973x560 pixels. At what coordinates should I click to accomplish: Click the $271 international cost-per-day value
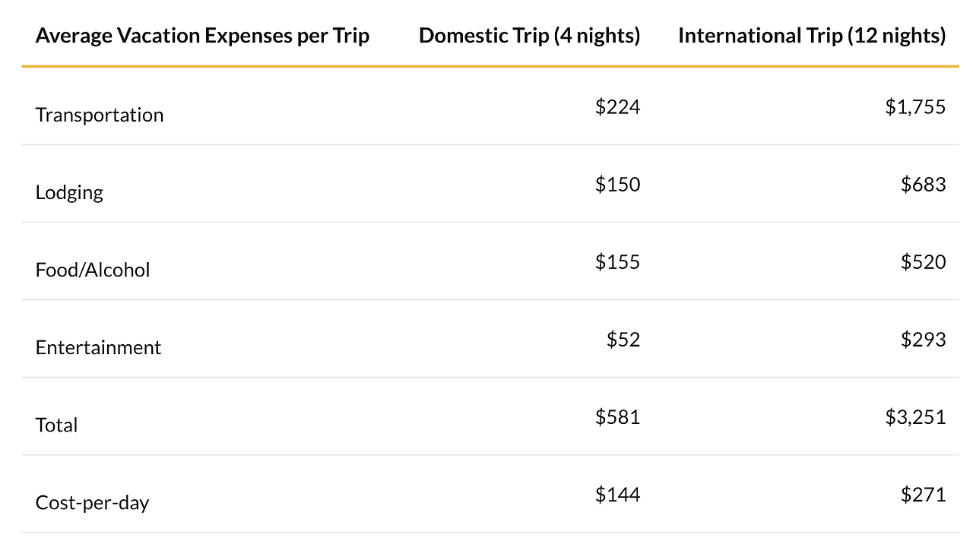pyautogui.click(x=923, y=495)
